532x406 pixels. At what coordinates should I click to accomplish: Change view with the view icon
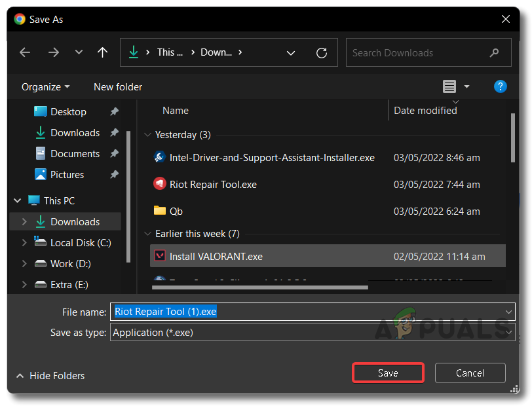[449, 86]
